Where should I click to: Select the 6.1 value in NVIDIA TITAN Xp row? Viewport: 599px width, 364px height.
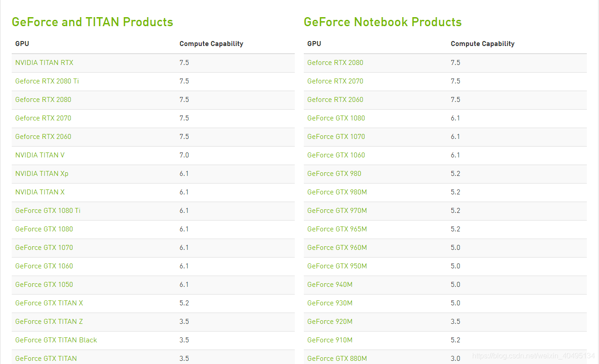(x=184, y=174)
